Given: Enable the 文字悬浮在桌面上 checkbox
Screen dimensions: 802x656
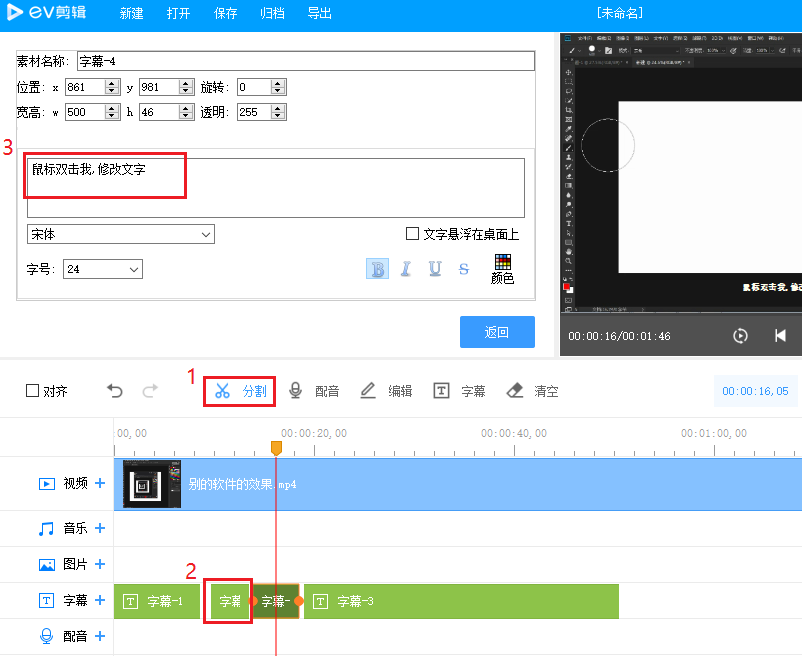Looking at the screenshot, I should pyautogui.click(x=412, y=233).
